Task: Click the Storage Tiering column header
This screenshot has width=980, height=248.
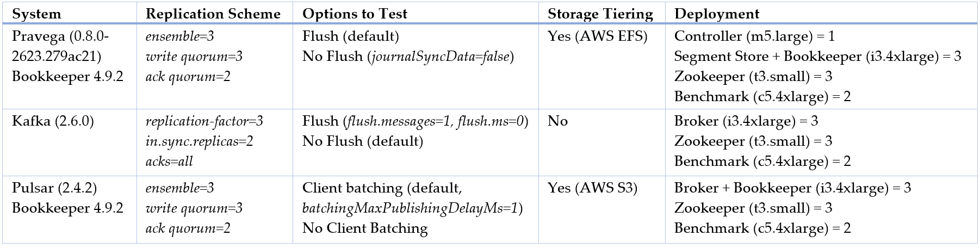Action: point(600,14)
